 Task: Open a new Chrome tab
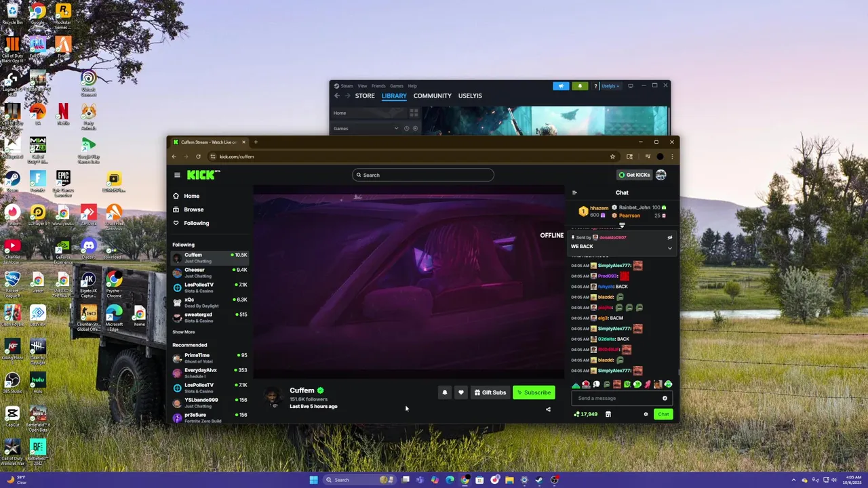256,142
